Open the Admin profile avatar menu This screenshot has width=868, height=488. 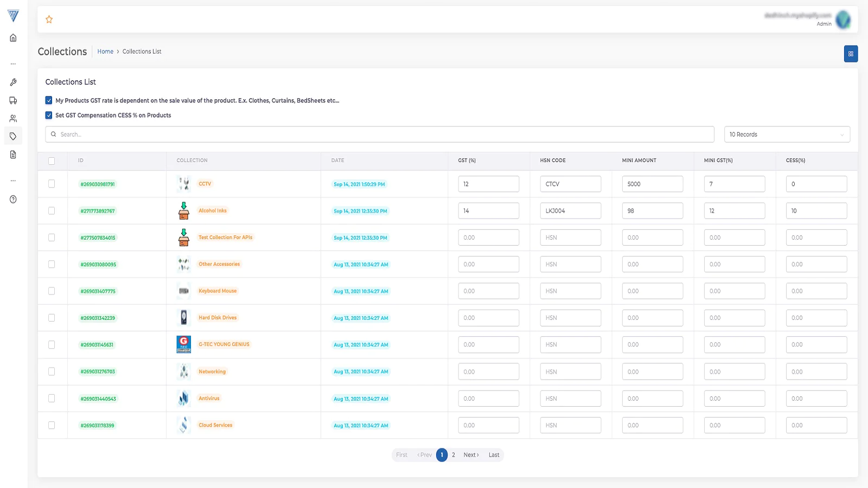(x=843, y=20)
